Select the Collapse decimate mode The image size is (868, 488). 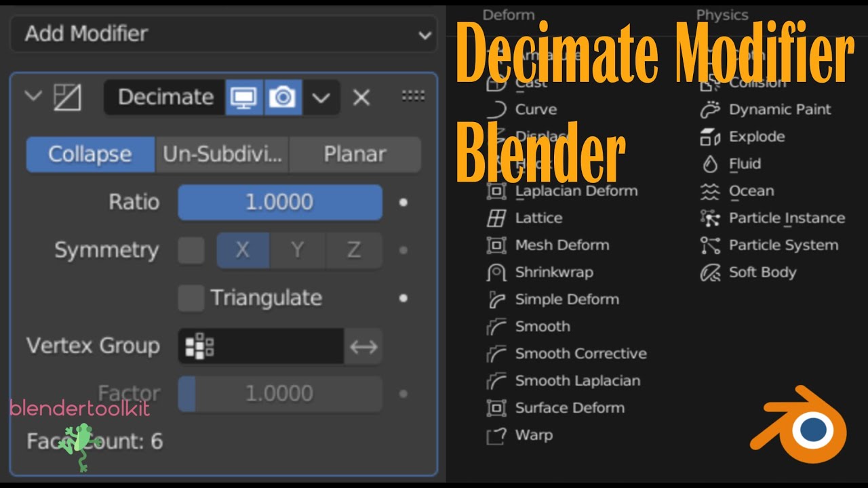(90, 155)
